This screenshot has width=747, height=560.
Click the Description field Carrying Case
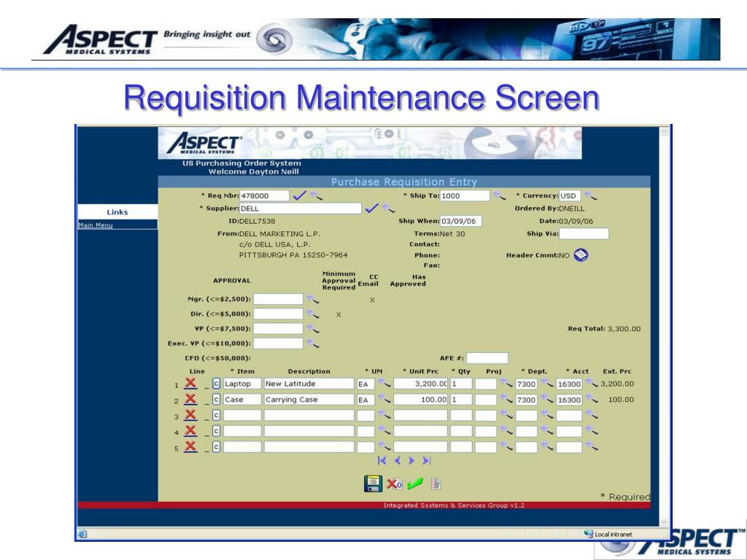click(309, 400)
